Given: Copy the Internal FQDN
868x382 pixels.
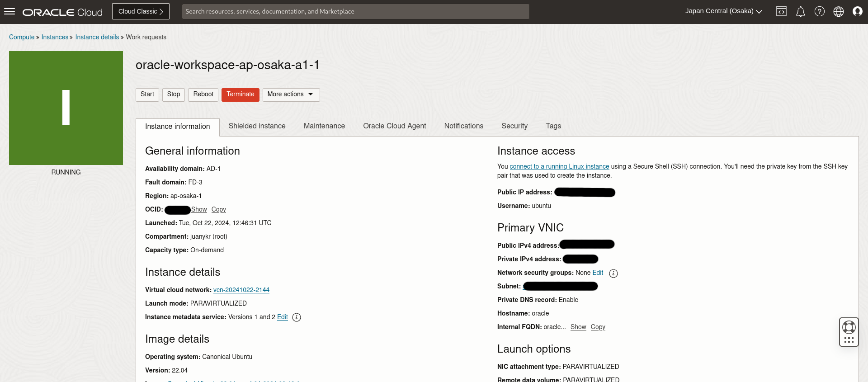Looking at the screenshot, I should [x=598, y=327].
